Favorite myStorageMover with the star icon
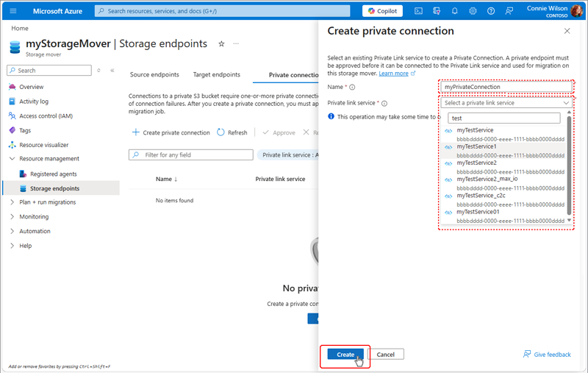This screenshot has height=373, width=588. pyautogui.click(x=221, y=44)
